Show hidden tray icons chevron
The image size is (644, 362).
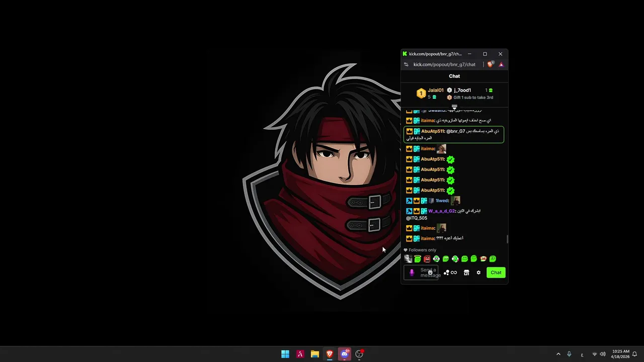tap(558, 354)
